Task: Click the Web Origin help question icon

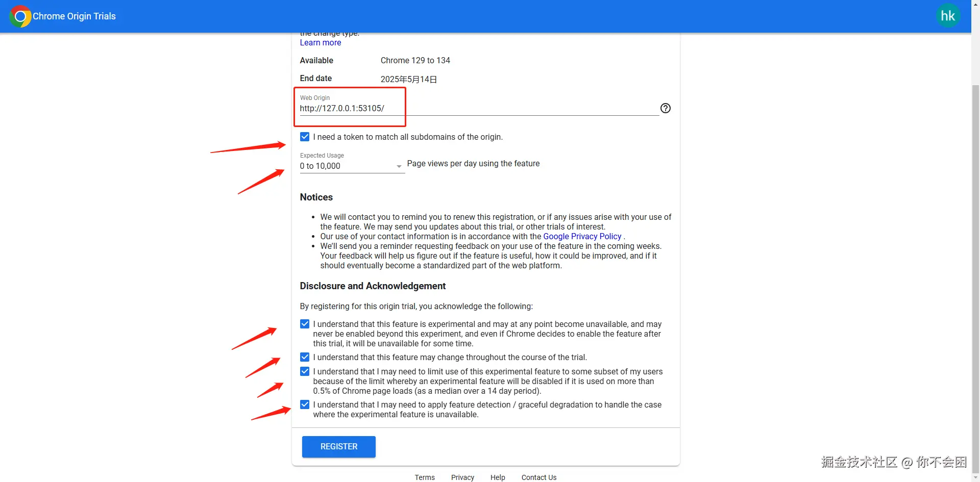Action: click(x=666, y=108)
